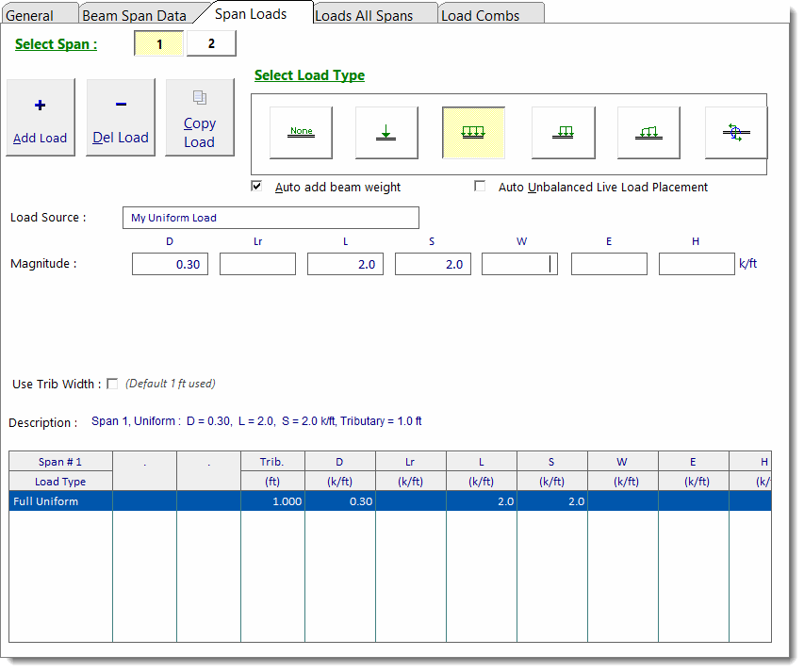Choose the moment load type icon

pyautogui.click(x=736, y=133)
